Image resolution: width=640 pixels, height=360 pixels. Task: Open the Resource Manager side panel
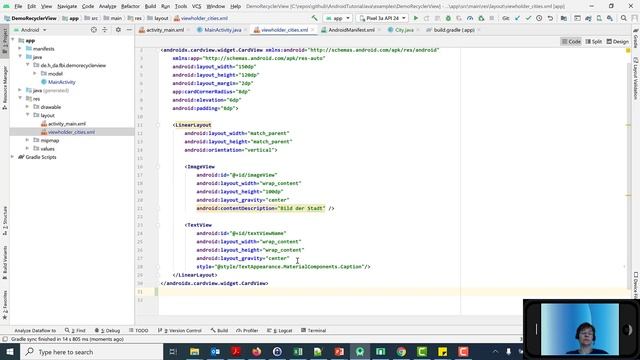[4, 88]
